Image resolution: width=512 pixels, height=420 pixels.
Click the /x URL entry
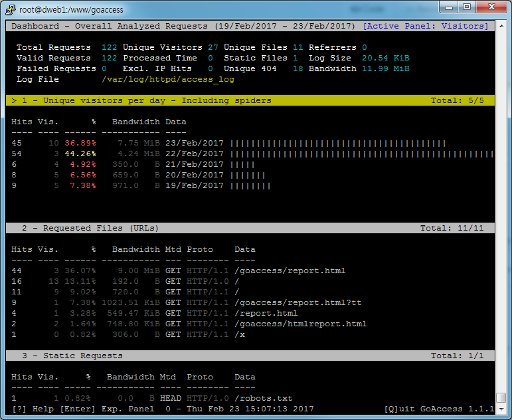(x=240, y=334)
